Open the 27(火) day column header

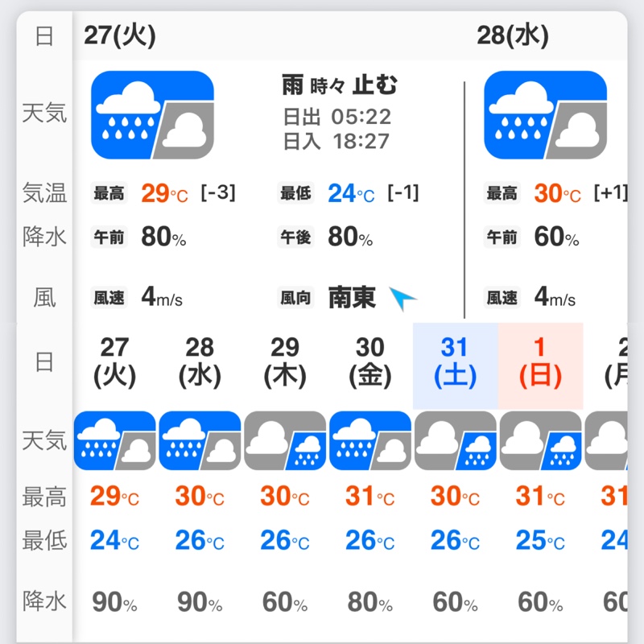pyautogui.click(x=114, y=362)
